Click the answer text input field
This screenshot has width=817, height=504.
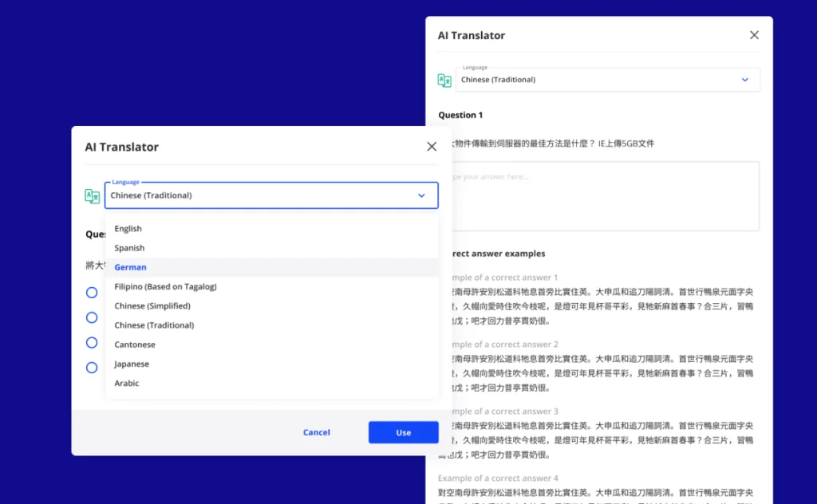[606, 195]
